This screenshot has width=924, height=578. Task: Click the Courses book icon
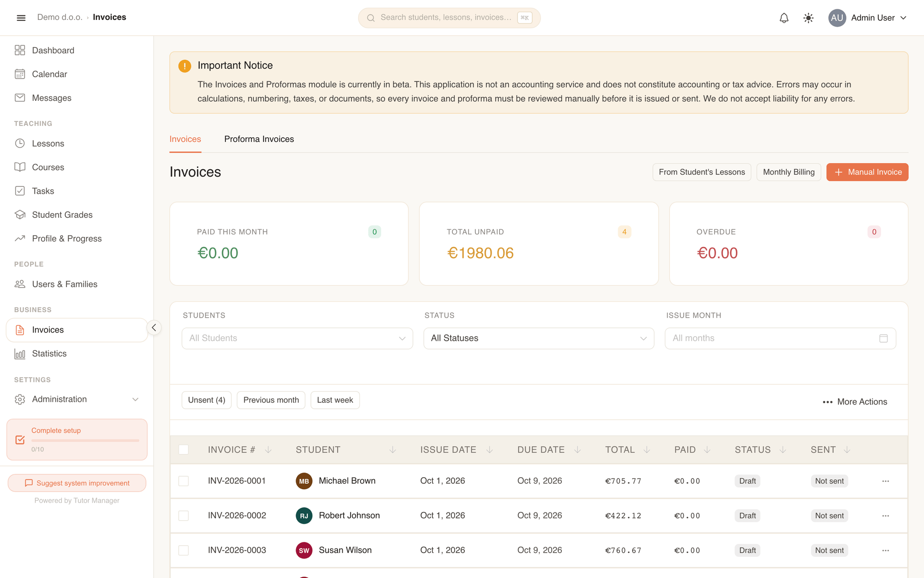pos(20,167)
